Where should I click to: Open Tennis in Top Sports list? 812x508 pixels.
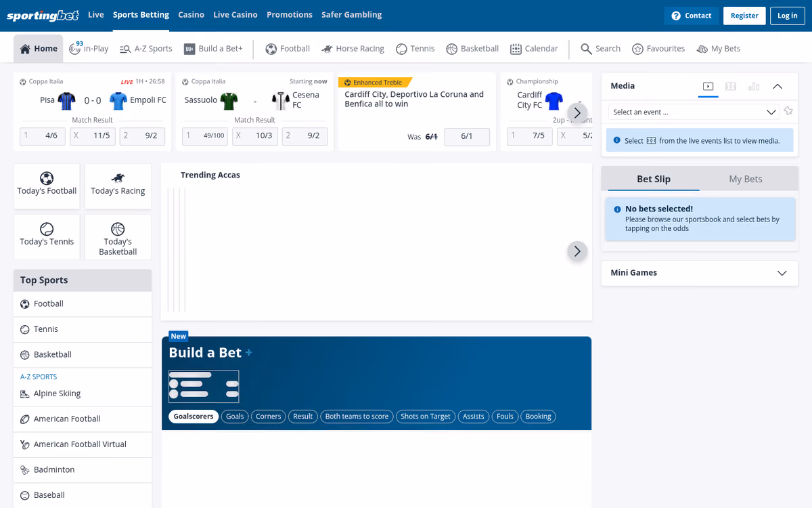tap(83, 329)
